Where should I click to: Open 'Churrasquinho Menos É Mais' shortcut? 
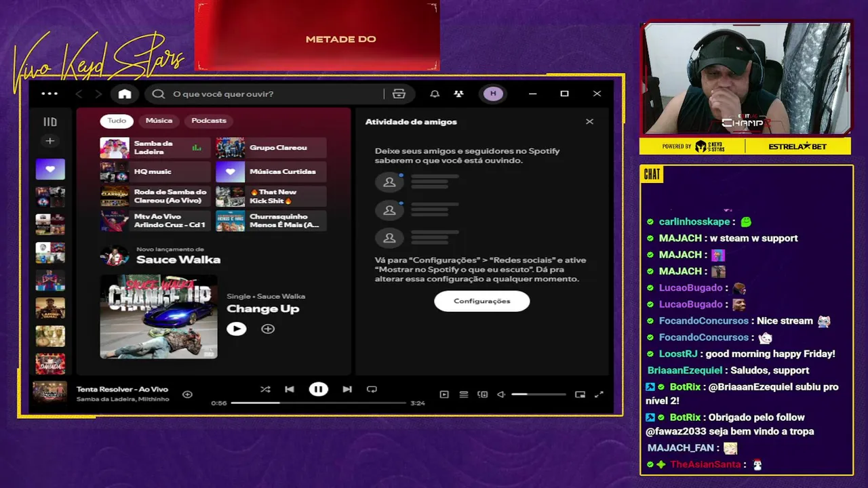(x=271, y=221)
